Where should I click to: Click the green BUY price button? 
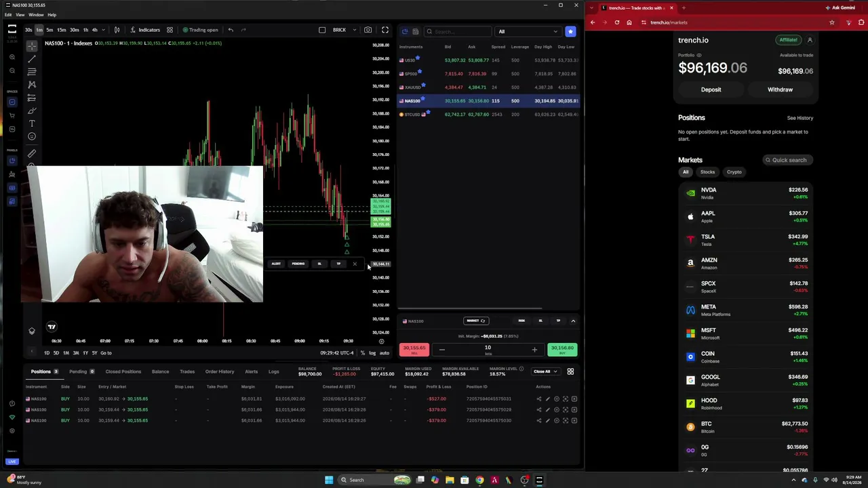pos(562,349)
